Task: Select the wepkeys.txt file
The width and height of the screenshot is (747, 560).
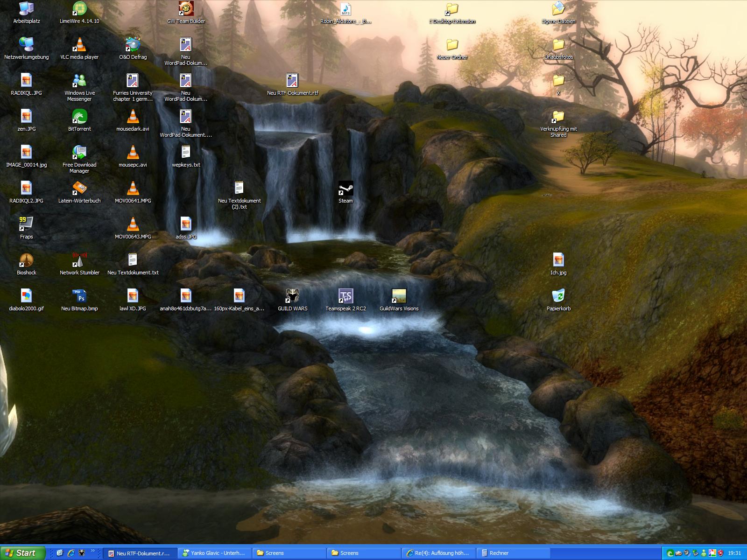Action: tap(186, 153)
